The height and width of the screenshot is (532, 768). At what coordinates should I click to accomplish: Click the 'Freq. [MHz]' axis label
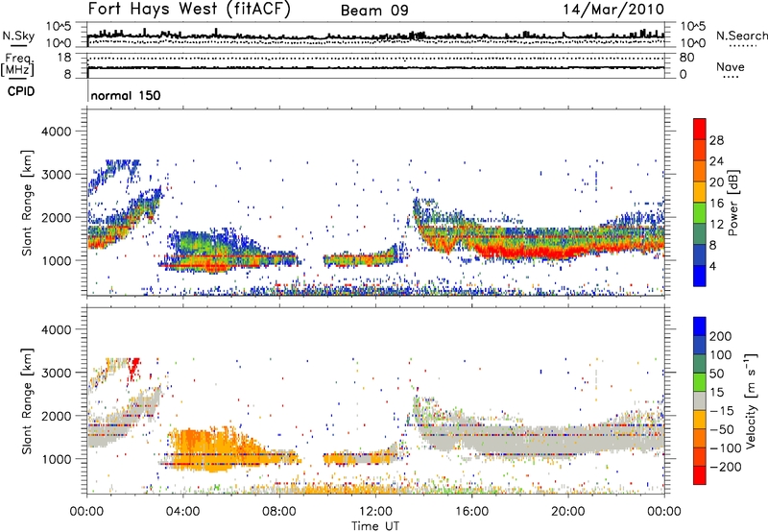tap(18, 64)
